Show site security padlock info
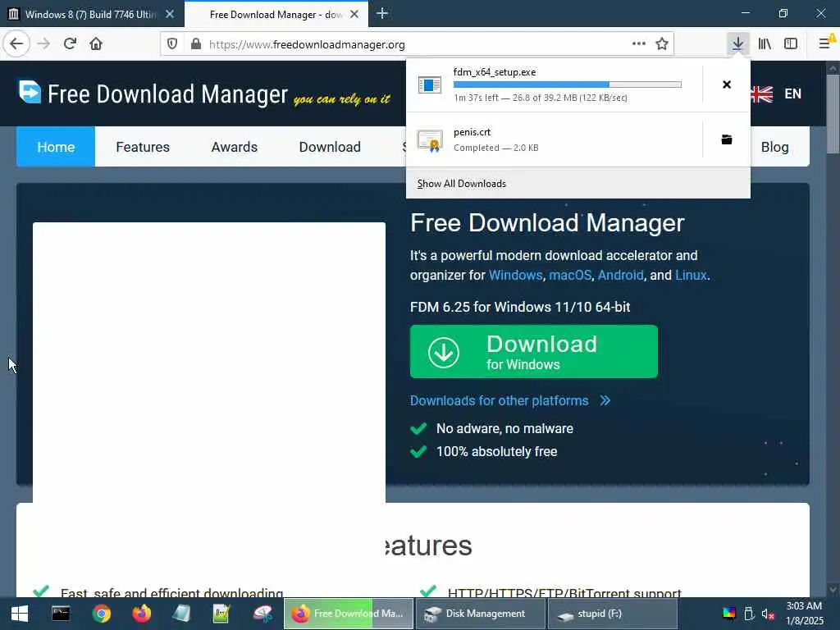This screenshot has height=630, width=840. click(196, 44)
